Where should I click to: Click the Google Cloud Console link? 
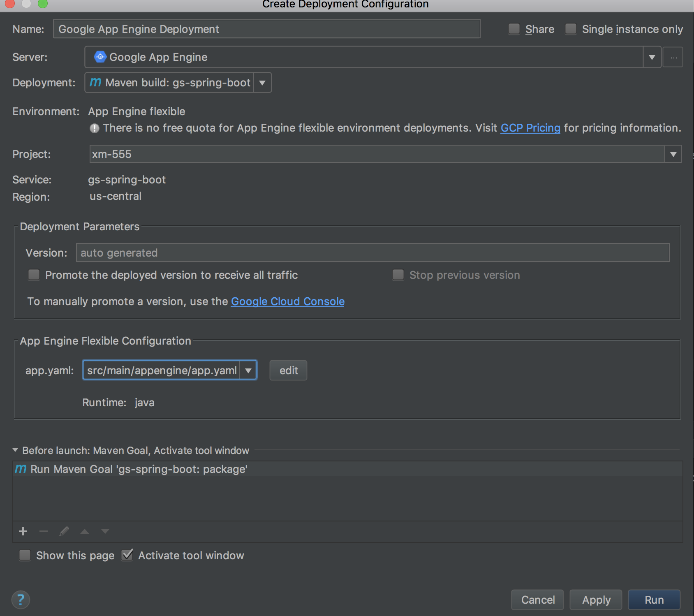(x=287, y=301)
